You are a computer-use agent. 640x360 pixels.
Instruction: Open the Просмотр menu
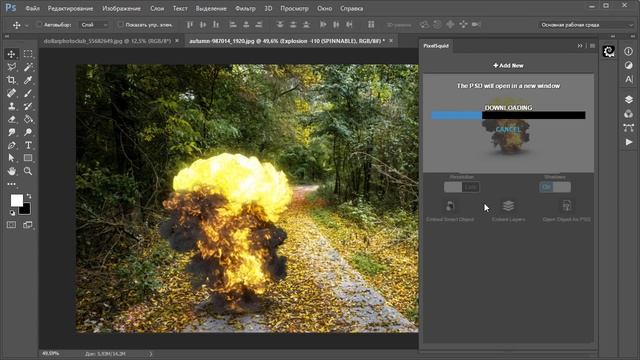(x=294, y=8)
